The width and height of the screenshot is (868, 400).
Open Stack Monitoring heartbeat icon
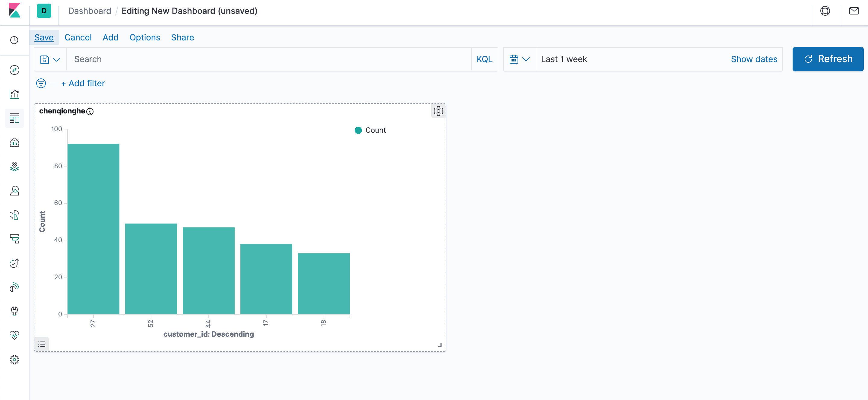click(x=14, y=335)
